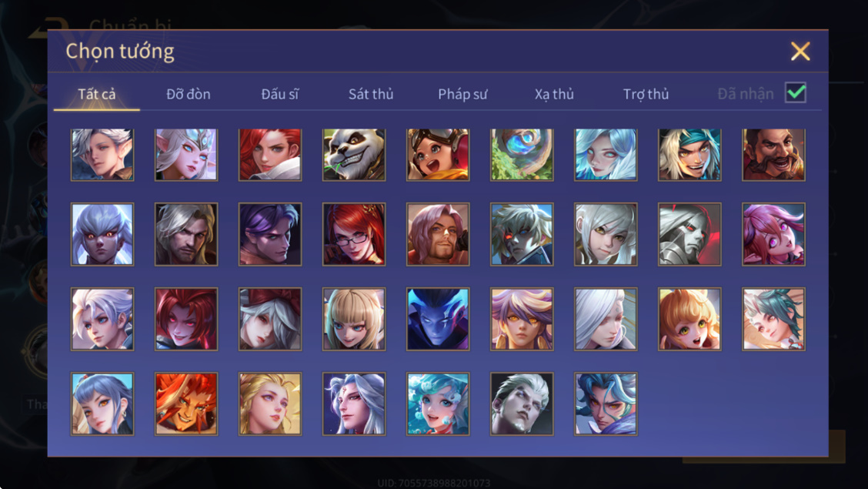
Task: Select the Đấu sĩ tab
Action: [279, 94]
